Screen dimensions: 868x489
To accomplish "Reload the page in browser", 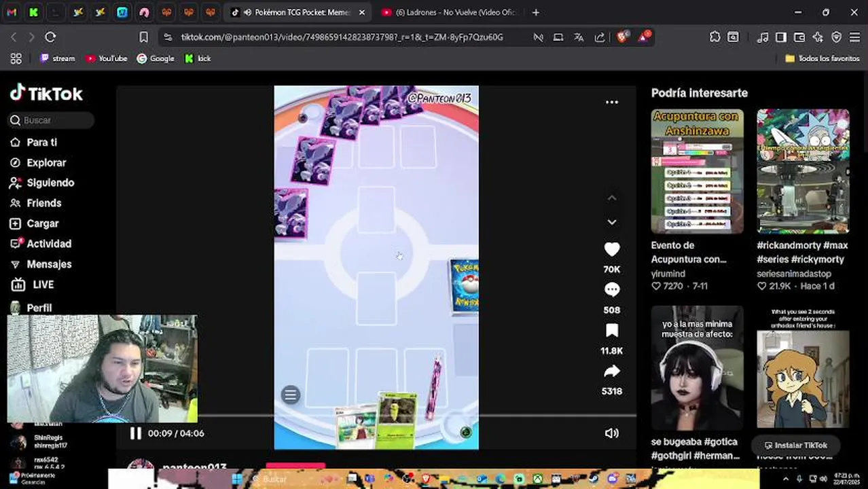I will [50, 37].
